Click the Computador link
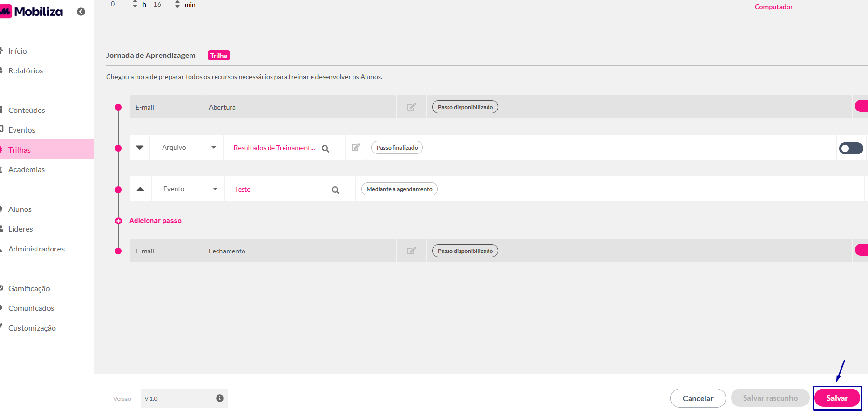This screenshot has height=418, width=868. [773, 7]
